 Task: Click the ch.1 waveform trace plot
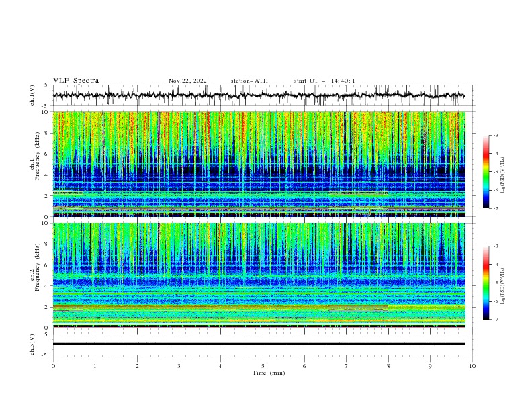point(259,95)
